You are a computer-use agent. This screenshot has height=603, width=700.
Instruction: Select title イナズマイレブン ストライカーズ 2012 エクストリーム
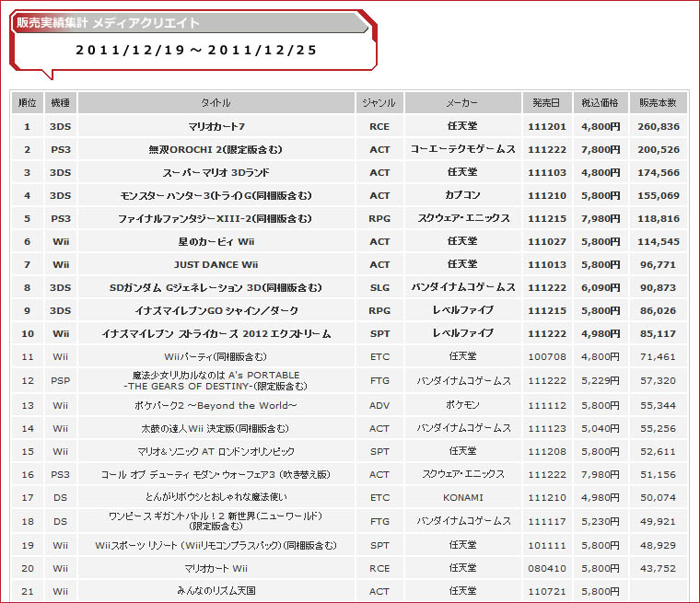[216, 334]
